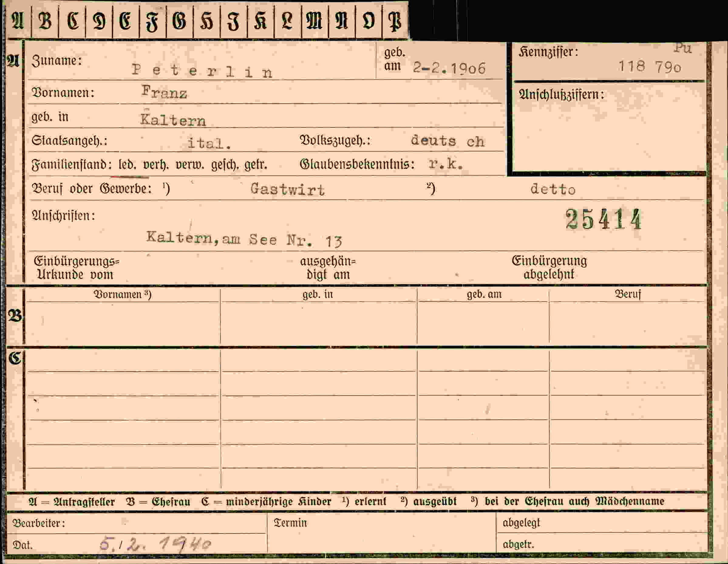Screen dimensions: 728x564
Task: Click the stamped number '25414'
Action: point(603,219)
